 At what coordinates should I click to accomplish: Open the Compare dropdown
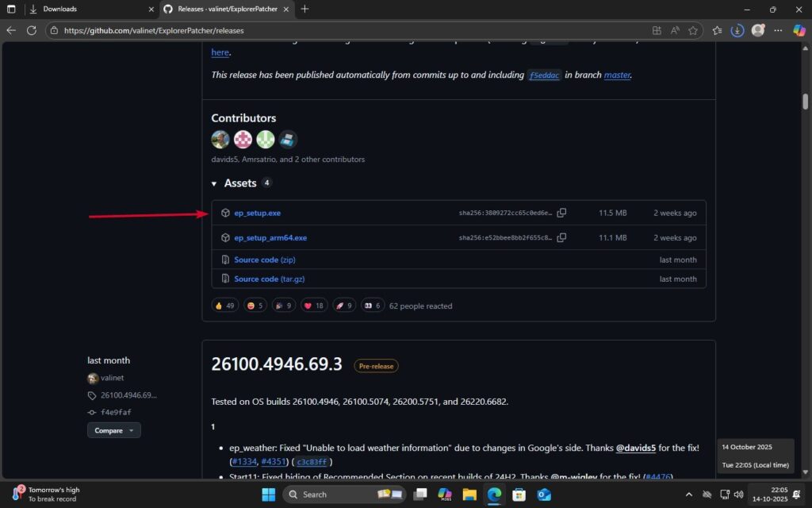coord(113,429)
